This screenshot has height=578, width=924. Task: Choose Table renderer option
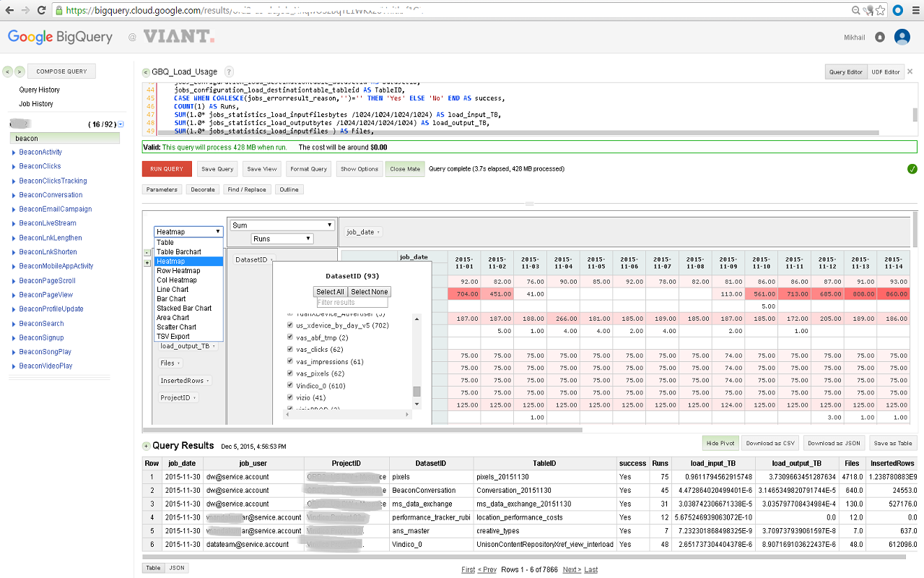click(x=188, y=243)
